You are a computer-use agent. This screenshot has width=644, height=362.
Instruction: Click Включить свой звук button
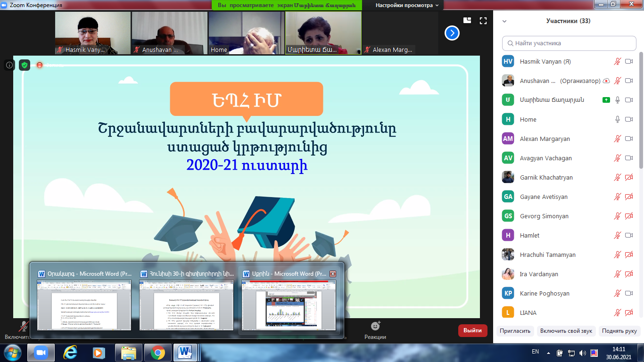pos(566,331)
